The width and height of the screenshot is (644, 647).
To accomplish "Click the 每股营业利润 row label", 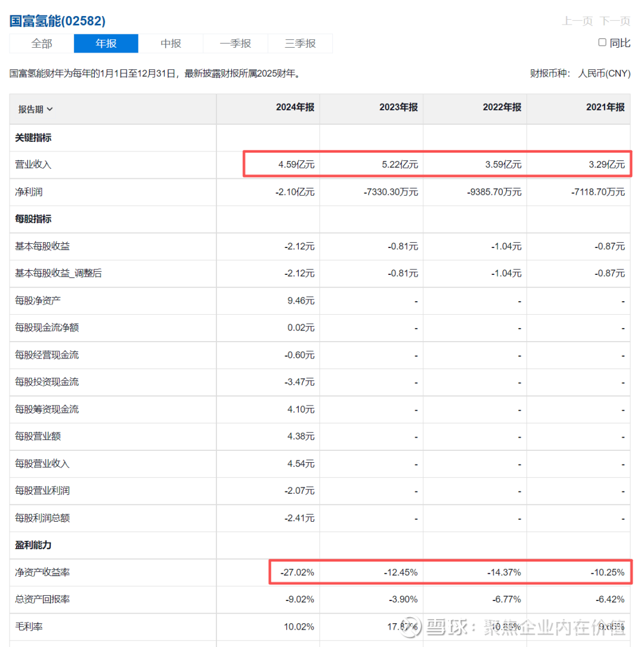I will click(x=42, y=491).
